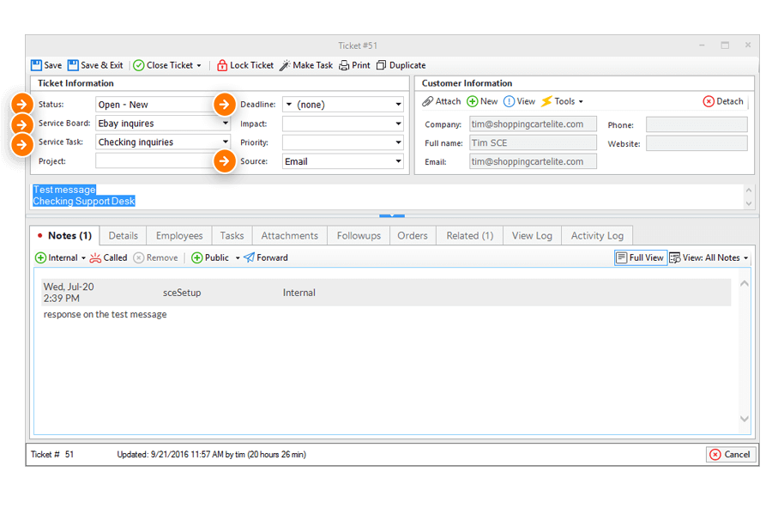This screenshot has height=532, width=772.
Task: Click the Lock Ticket padlock icon
Action: (x=222, y=65)
